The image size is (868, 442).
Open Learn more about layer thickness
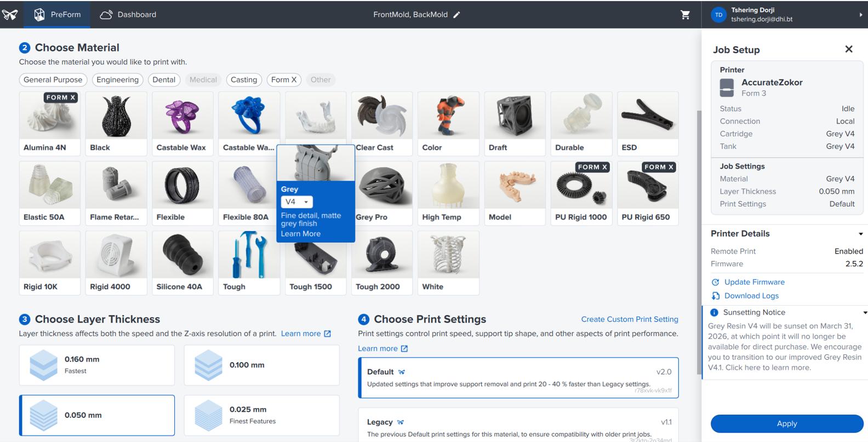pyautogui.click(x=306, y=334)
